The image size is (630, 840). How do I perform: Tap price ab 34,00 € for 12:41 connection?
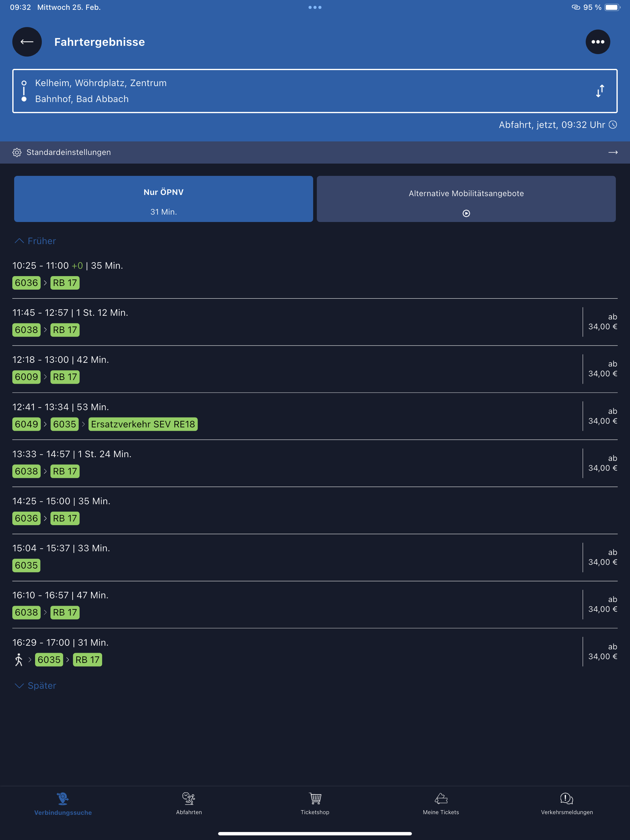tap(603, 416)
